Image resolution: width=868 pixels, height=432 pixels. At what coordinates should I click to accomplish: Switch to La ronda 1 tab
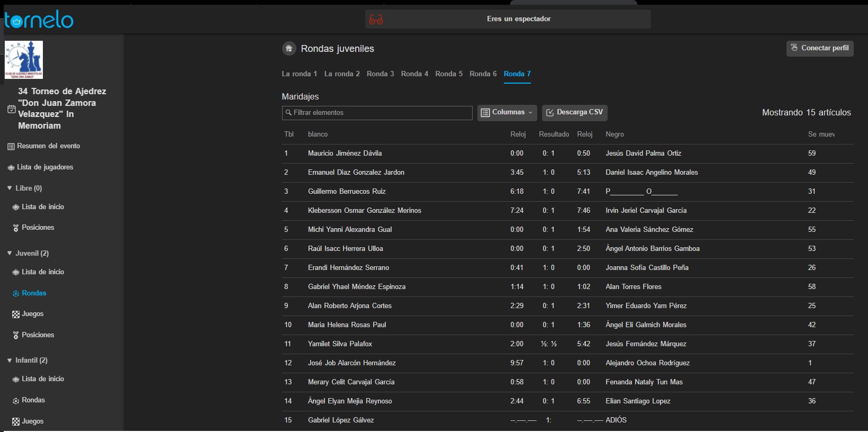tap(299, 74)
